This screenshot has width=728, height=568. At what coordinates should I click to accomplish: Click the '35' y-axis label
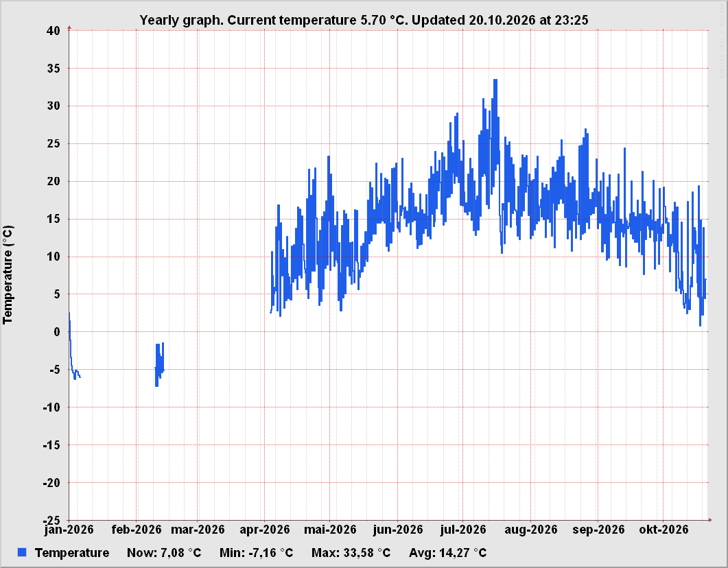54,68
